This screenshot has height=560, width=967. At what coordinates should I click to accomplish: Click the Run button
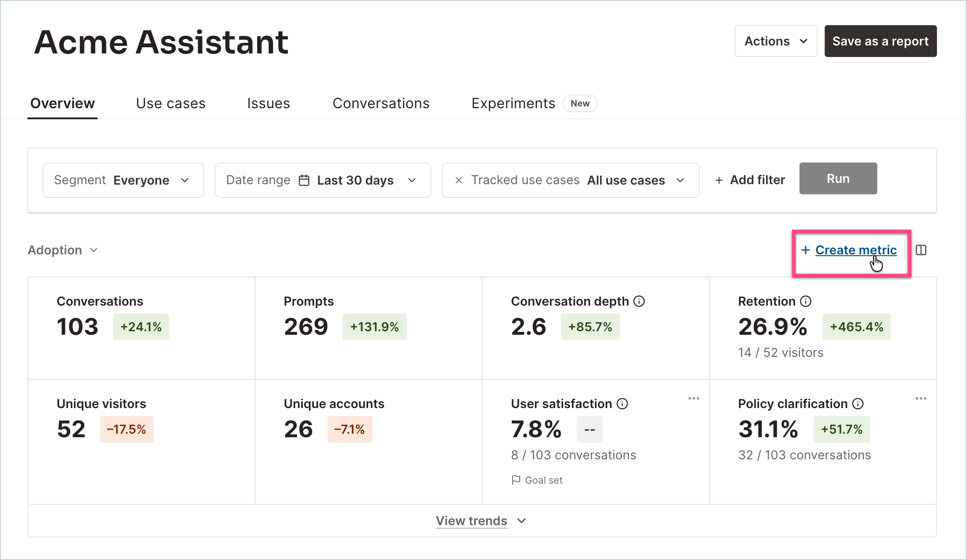pyautogui.click(x=838, y=178)
